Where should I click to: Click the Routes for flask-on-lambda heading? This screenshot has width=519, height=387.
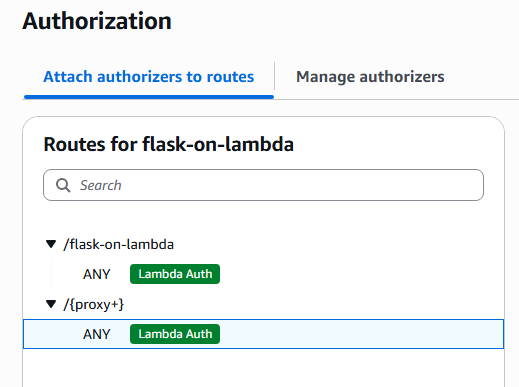click(169, 144)
